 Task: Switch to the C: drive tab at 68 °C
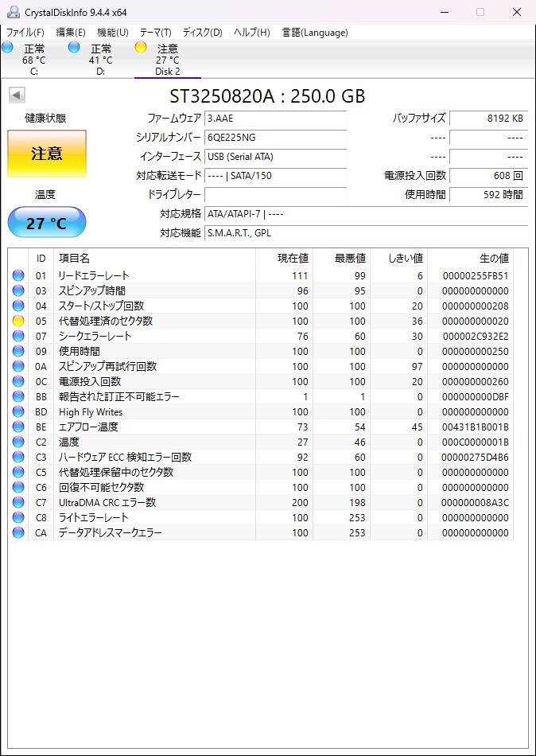coord(33,60)
